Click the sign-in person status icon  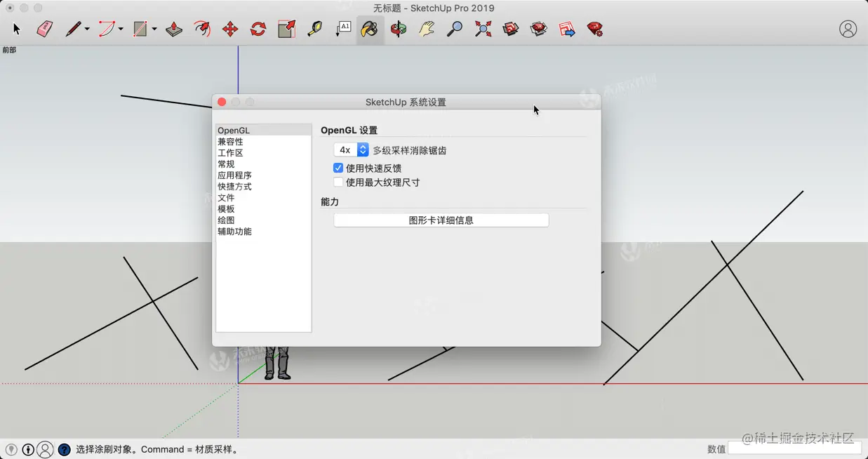click(45, 450)
